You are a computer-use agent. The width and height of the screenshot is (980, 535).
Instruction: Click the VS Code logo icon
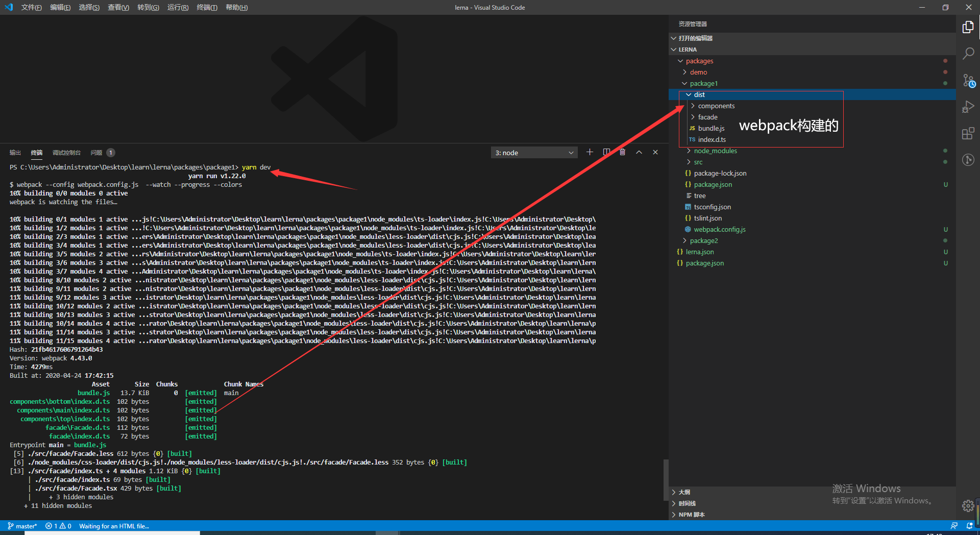tap(8, 7)
